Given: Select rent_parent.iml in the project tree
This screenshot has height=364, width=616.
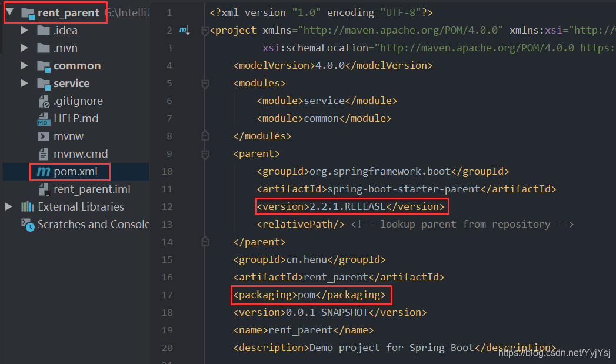Looking at the screenshot, I should 92,189.
